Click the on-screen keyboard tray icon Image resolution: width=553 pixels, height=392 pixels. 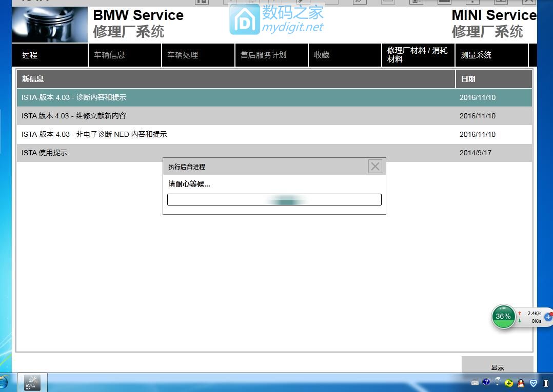click(475, 383)
